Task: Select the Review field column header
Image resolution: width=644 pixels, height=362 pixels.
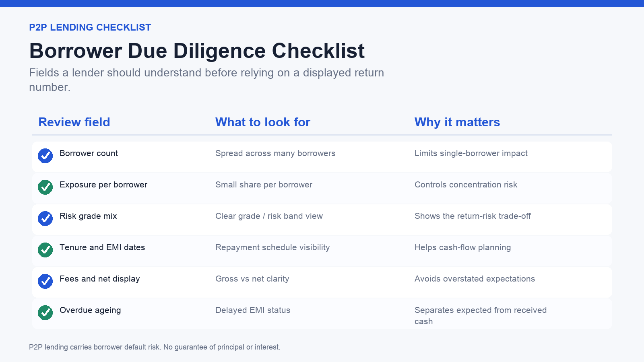Action: coord(74,122)
